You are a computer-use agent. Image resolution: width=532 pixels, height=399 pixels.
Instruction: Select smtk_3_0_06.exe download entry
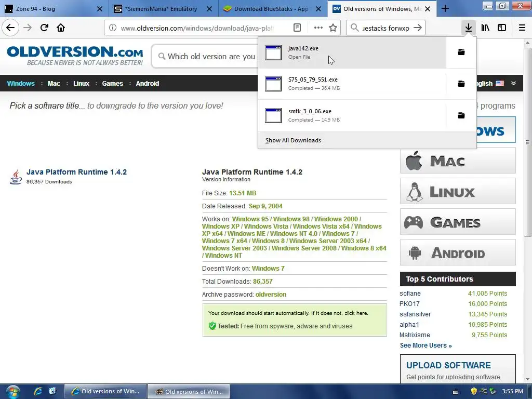point(352,116)
